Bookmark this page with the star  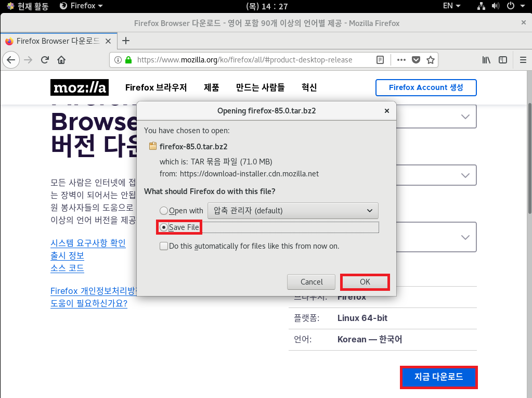[431, 60]
